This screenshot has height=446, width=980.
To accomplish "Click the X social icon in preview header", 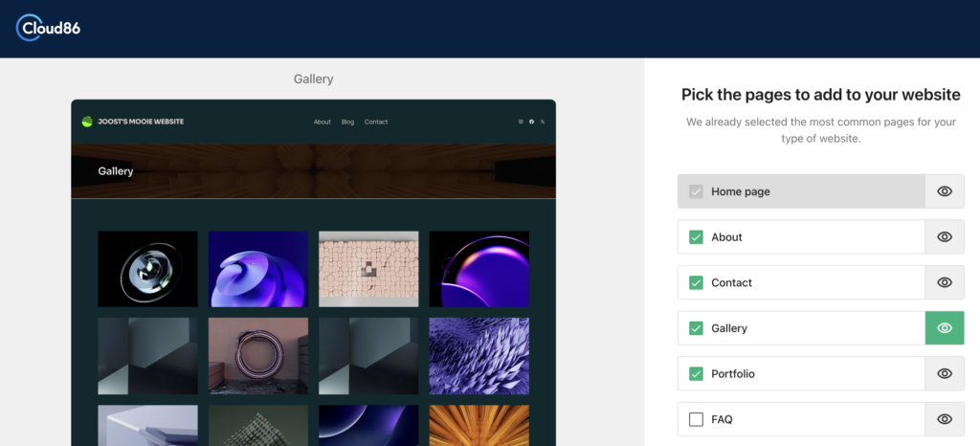I will point(543,122).
